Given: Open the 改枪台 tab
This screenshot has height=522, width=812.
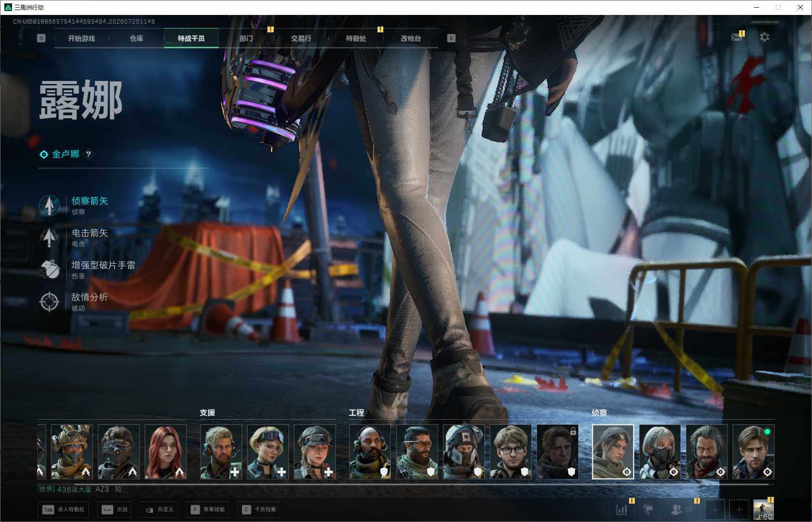Looking at the screenshot, I should 411,38.
